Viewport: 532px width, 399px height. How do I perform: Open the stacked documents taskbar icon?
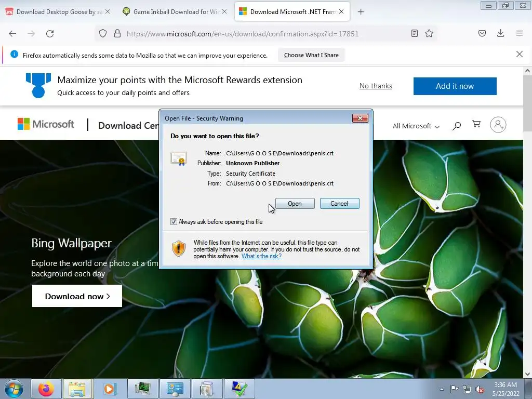tap(207, 389)
